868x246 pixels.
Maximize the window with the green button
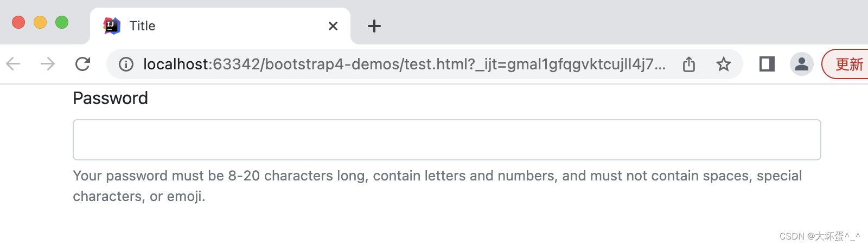tap(62, 22)
